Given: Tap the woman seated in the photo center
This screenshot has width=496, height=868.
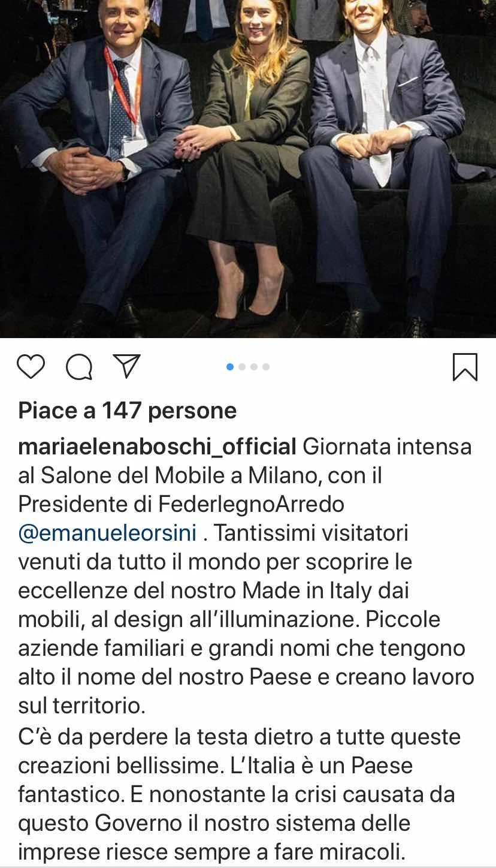Looking at the screenshot, I should pyautogui.click(x=246, y=162).
